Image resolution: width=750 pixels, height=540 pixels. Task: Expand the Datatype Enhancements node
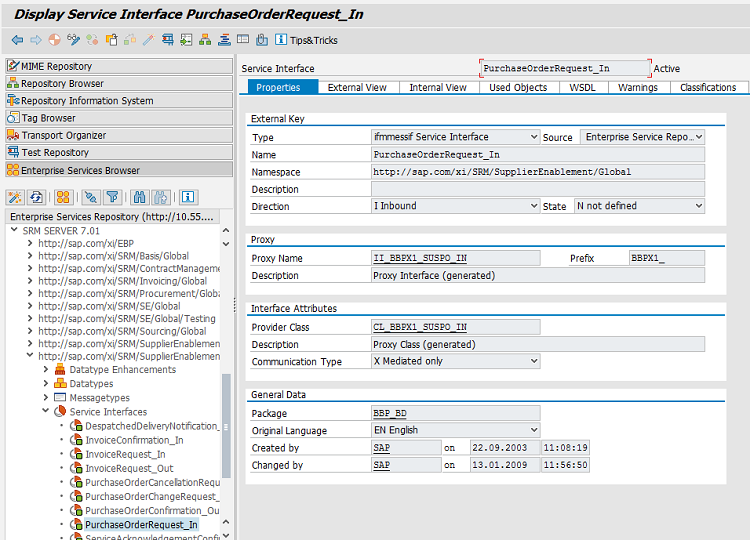click(45, 369)
